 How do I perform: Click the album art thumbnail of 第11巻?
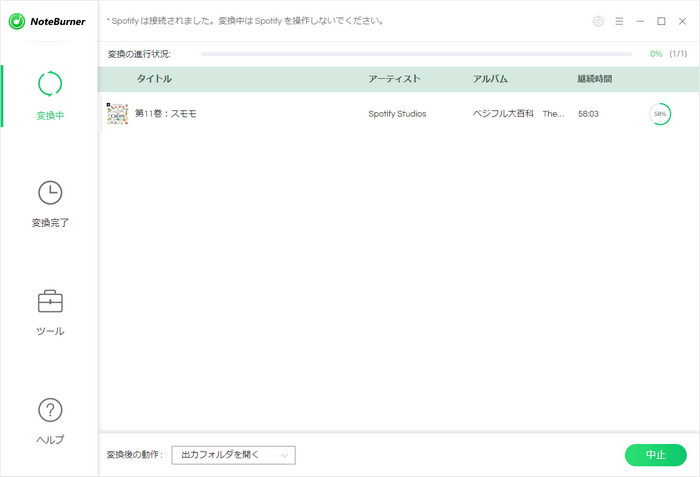[117, 114]
